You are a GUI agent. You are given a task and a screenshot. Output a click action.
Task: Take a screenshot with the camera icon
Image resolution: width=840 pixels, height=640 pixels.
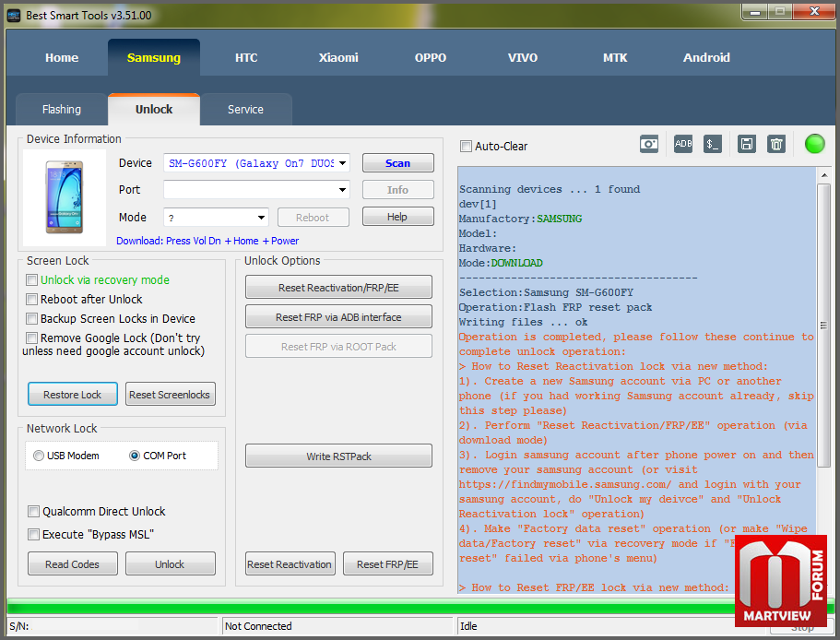point(649,144)
